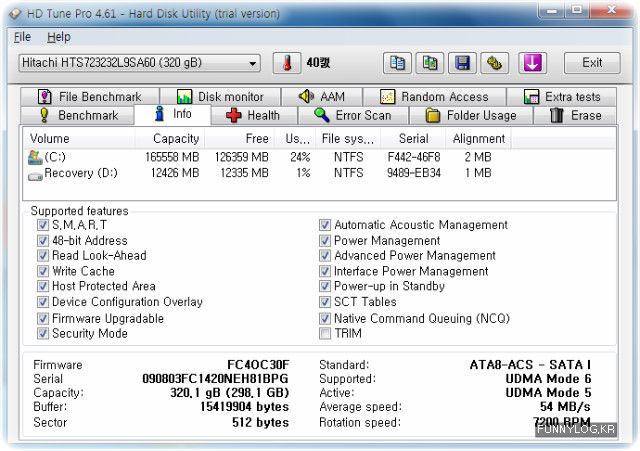Click the C: drive volume icon

pyautogui.click(x=35, y=157)
